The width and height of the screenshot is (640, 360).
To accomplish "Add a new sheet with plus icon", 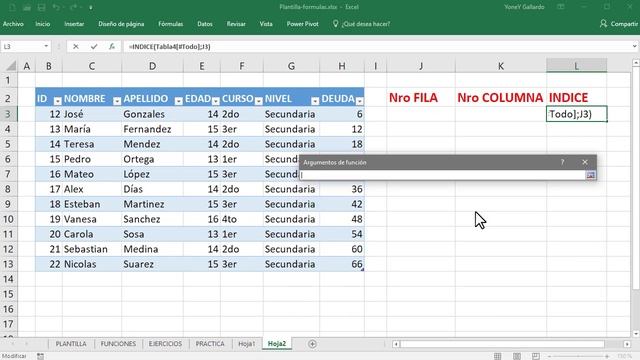I will (312, 344).
